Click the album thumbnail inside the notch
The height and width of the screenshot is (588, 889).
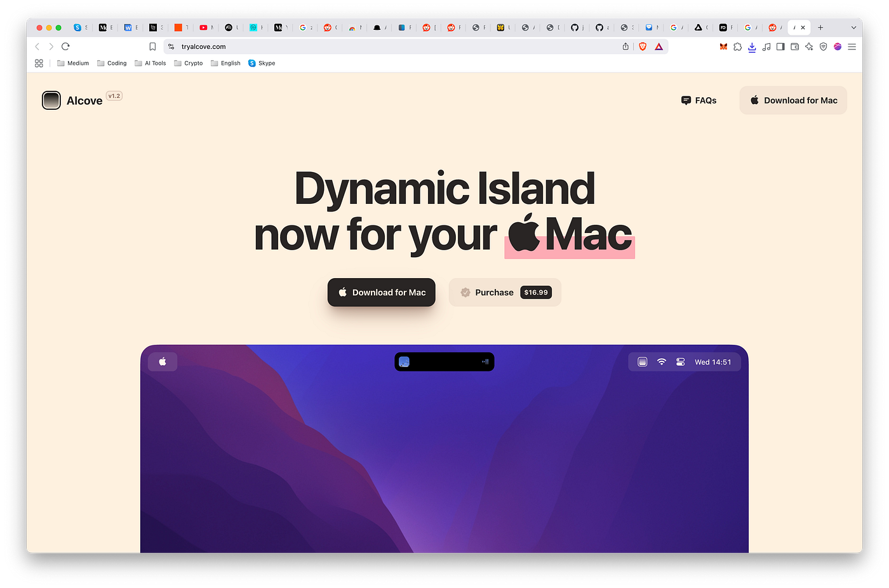(x=404, y=362)
